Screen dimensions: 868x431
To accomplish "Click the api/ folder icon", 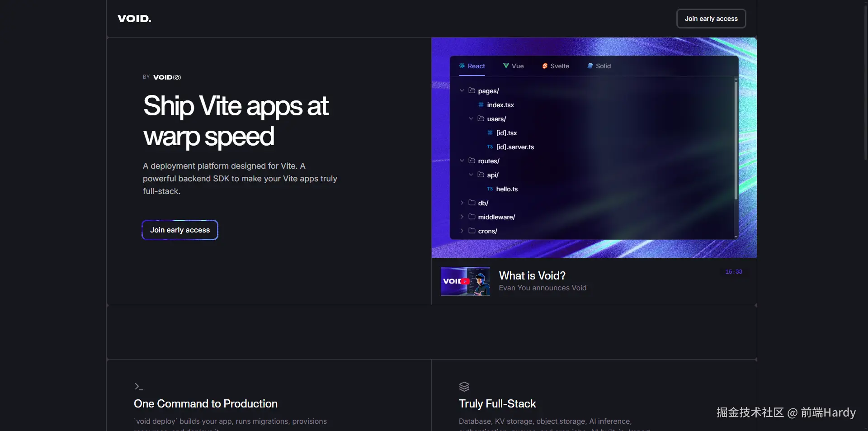I will (x=481, y=175).
